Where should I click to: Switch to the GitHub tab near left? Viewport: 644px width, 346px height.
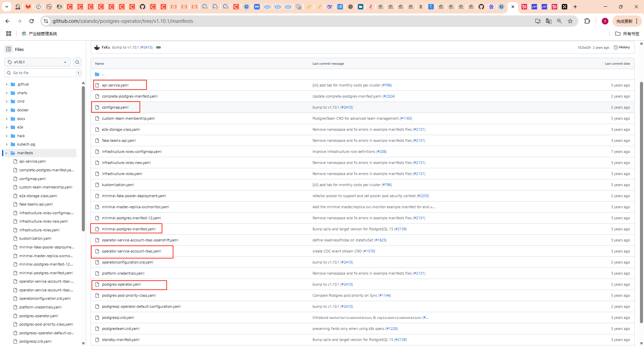[x=143, y=7]
